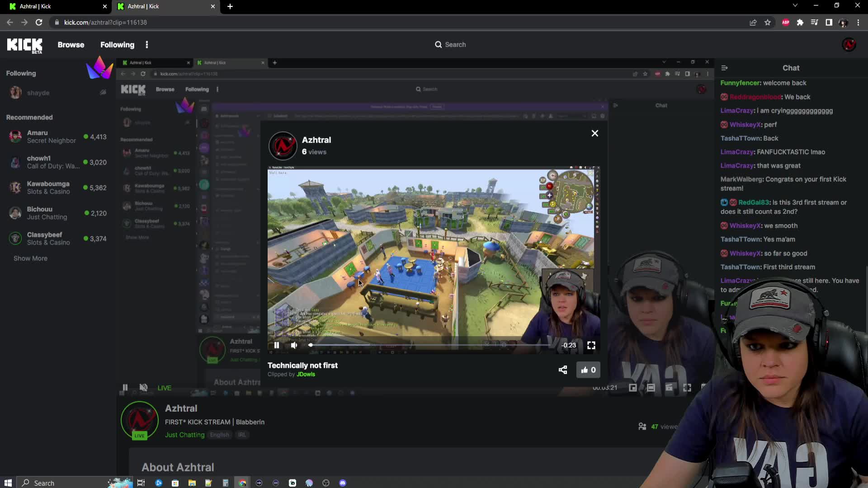Unmute the live stream volume icon

(143, 388)
